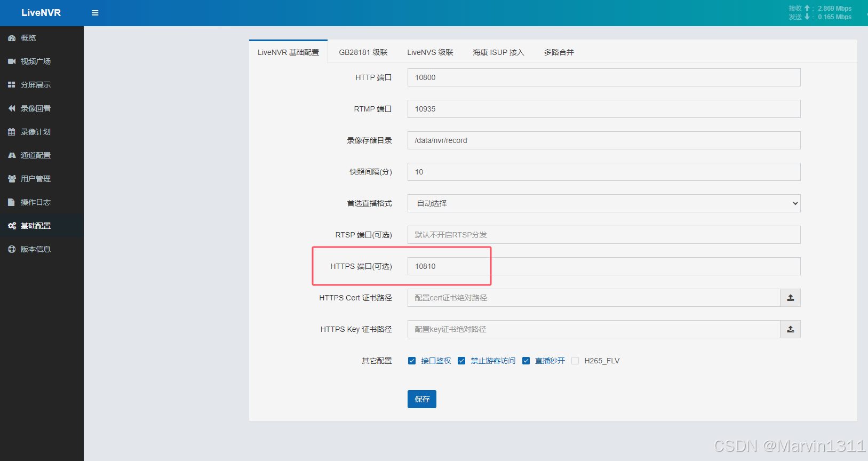Screen dimensions: 868x461
Task: Click the 分屏展示 grid icon
Action: [x=12, y=85]
